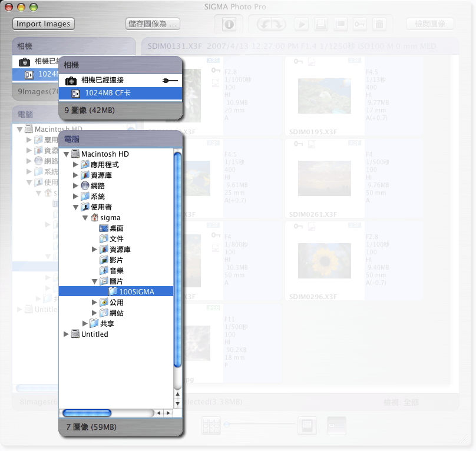Expand the 網路 node
476x451 pixels.
point(75,185)
